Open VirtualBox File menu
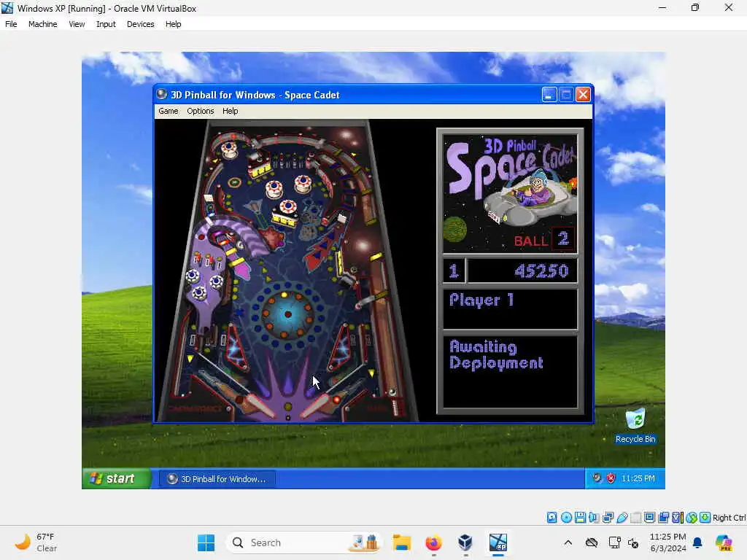 click(x=11, y=24)
